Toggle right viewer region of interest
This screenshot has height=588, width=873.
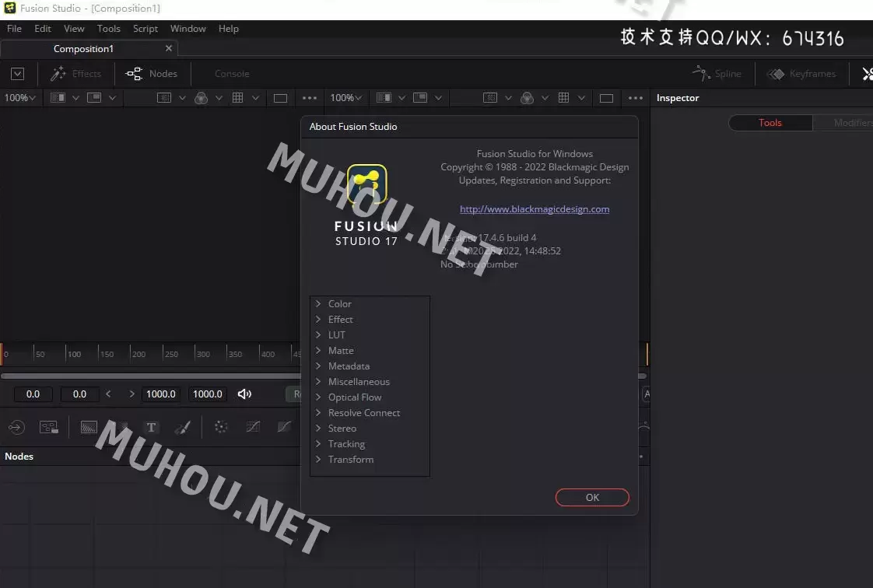[x=490, y=98]
